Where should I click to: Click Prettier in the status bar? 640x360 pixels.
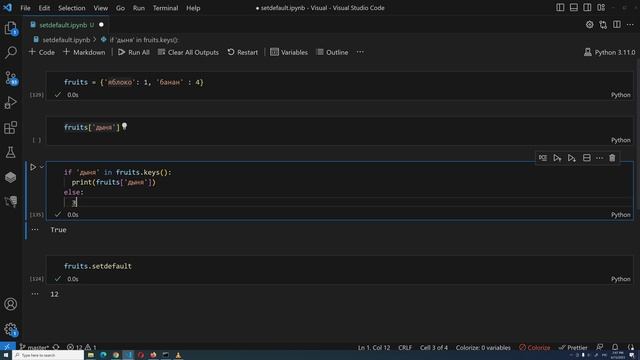click(x=573, y=348)
